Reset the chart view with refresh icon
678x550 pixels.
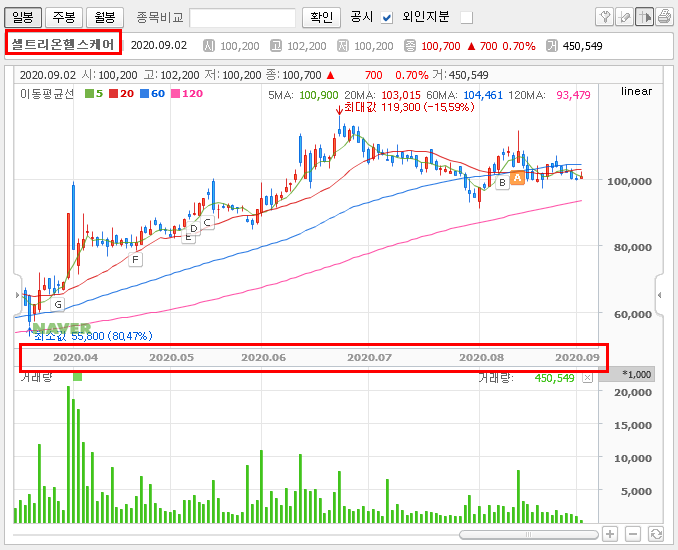pos(656,534)
